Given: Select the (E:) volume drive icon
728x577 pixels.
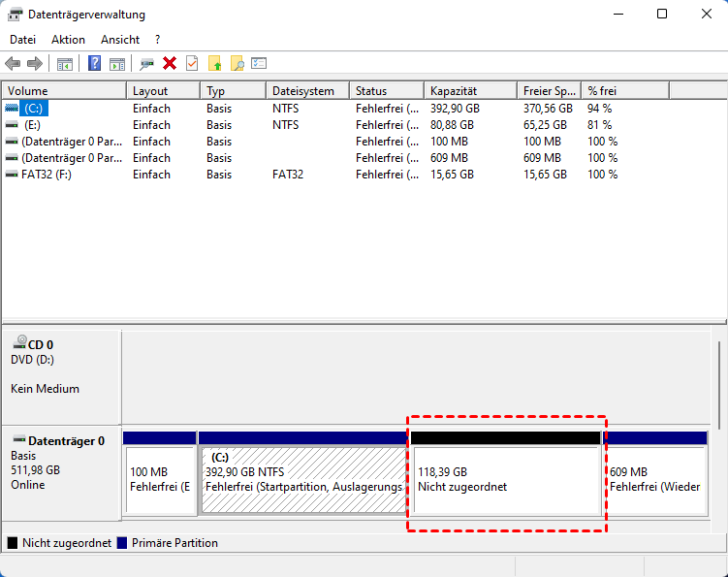Looking at the screenshot, I should coord(11,125).
